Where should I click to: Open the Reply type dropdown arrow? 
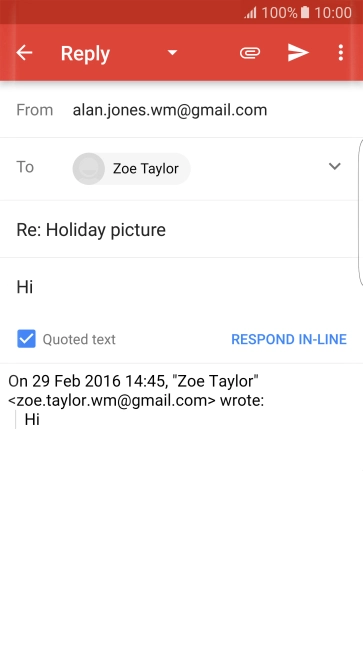[172, 53]
